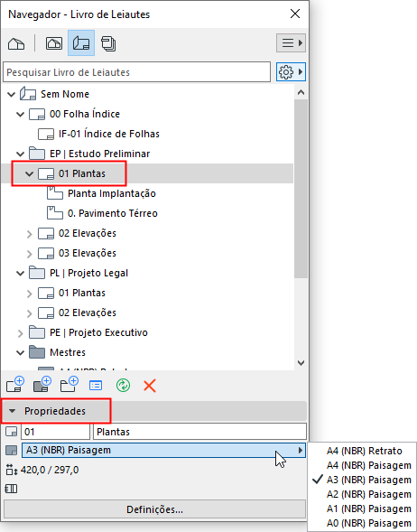Expand 01 Plantas under Projeto Legal
This screenshot has height=532, width=417.
click(x=30, y=294)
